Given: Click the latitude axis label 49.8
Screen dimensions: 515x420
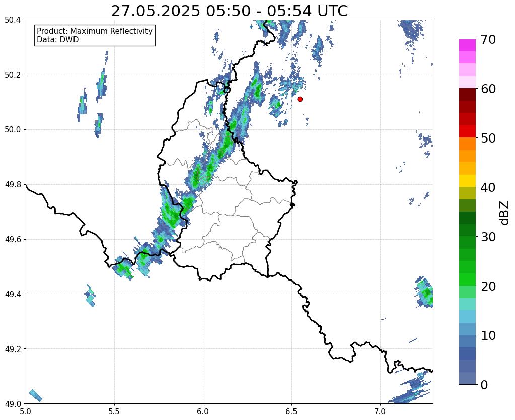Looking at the screenshot, I should (x=13, y=184).
